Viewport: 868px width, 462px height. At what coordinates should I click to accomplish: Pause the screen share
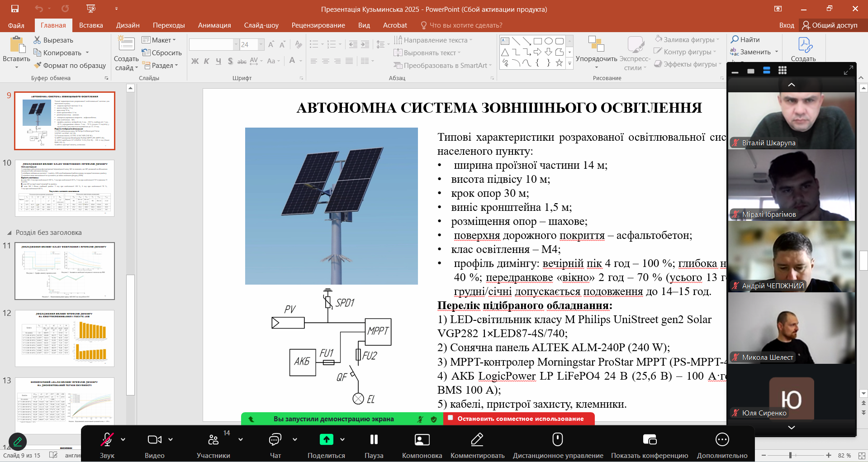click(374, 439)
